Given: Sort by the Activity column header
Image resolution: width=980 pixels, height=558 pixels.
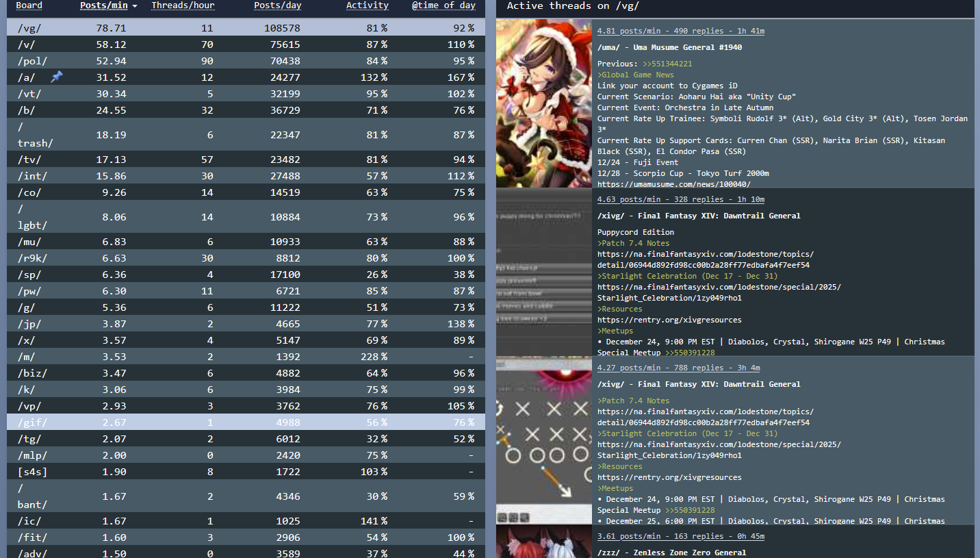Looking at the screenshot, I should (367, 5).
